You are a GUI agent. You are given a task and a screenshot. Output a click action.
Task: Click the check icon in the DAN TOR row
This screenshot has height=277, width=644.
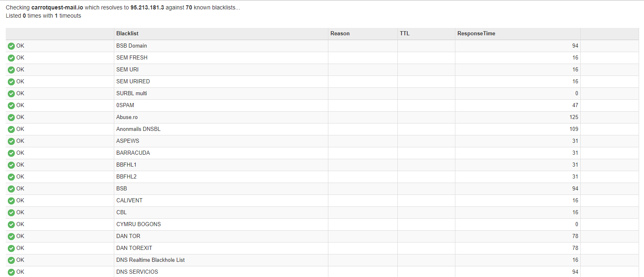point(11,236)
